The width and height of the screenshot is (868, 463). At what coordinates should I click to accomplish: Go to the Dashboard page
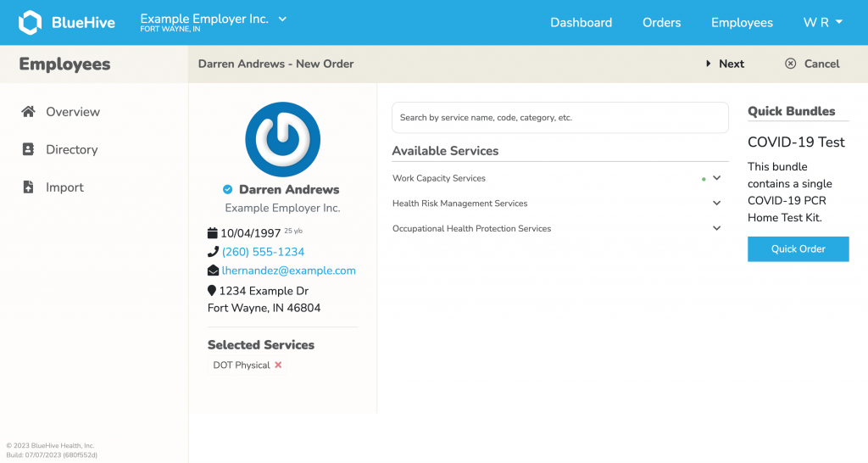(x=581, y=23)
